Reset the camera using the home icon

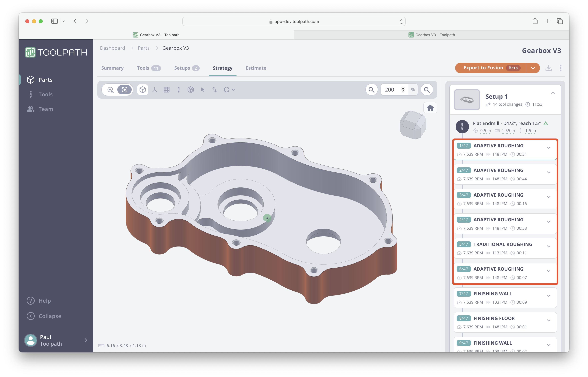pyautogui.click(x=430, y=108)
